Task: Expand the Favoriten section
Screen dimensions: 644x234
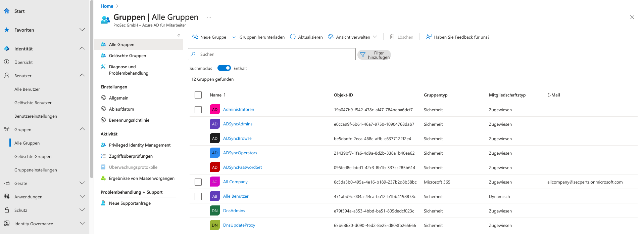Action: (x=82, y=30)
